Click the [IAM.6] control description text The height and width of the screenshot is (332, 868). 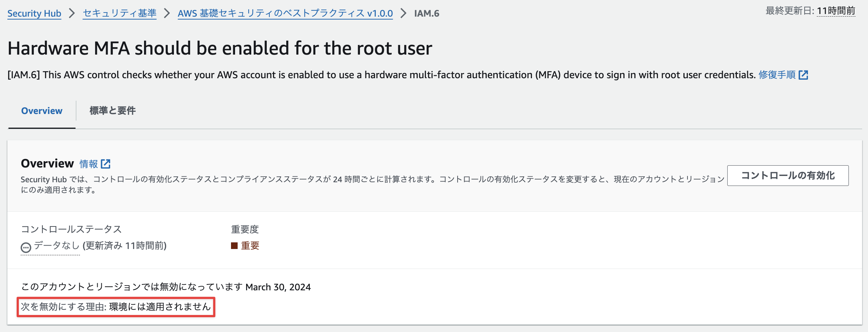point(382,75)
